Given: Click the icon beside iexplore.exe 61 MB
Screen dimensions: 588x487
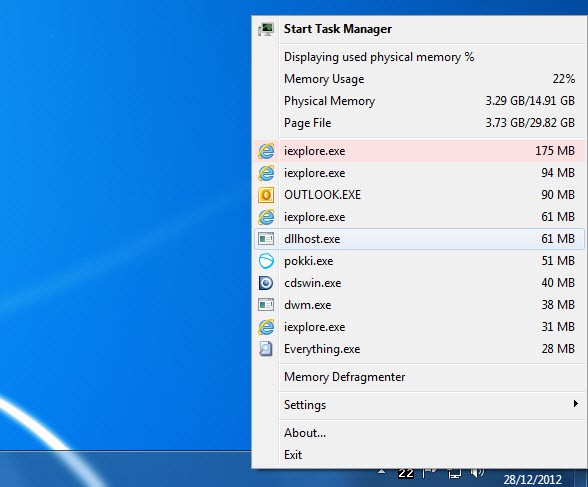Looking at the screenshot, I should 266,217.
